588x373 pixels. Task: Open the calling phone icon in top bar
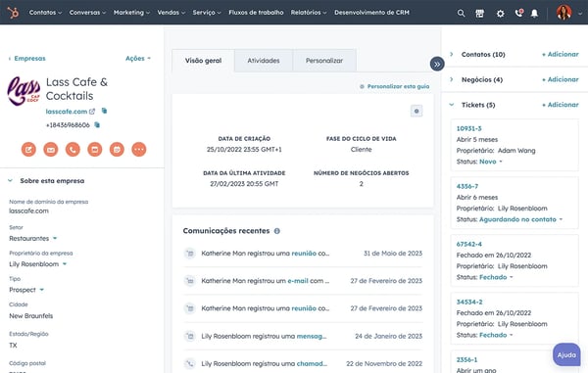(519, 13)
